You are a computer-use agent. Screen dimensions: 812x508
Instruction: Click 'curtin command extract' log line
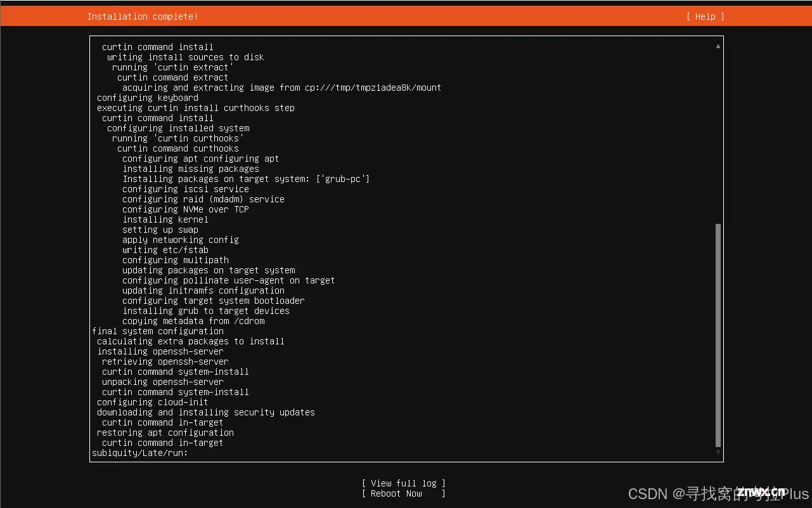[173, 77]
